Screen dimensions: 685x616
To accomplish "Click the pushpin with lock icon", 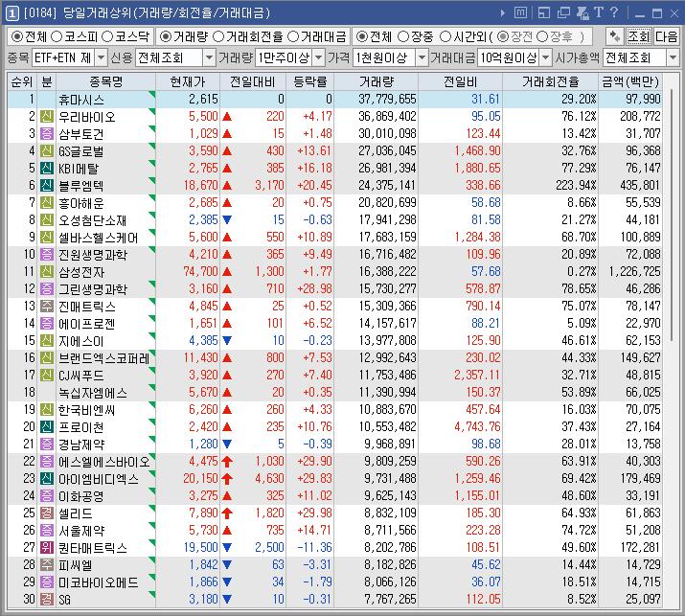I will pyautogui.click(x=582, y=12).
